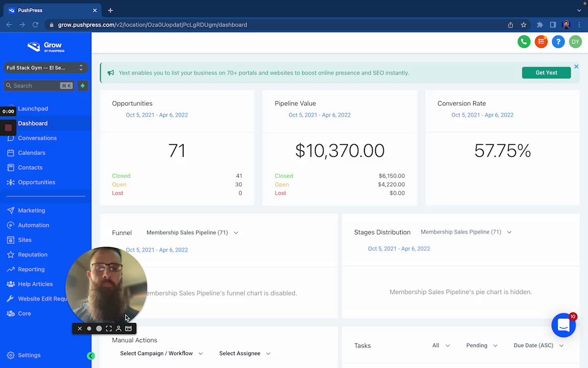Open the browser side panel icon
The image size is (588, 368).
tap(553, 25)
